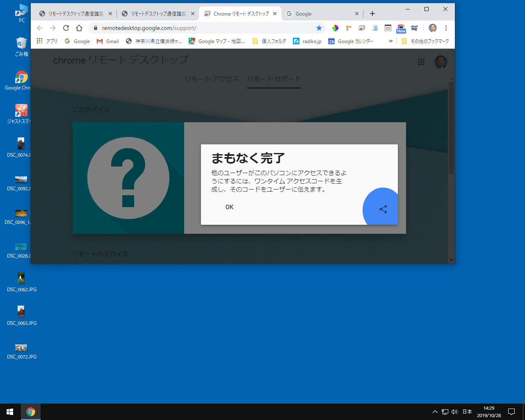Select the DSC_0063.JPG desktop file
Screen dimensions: 525x420
click(x=22, y=316)
